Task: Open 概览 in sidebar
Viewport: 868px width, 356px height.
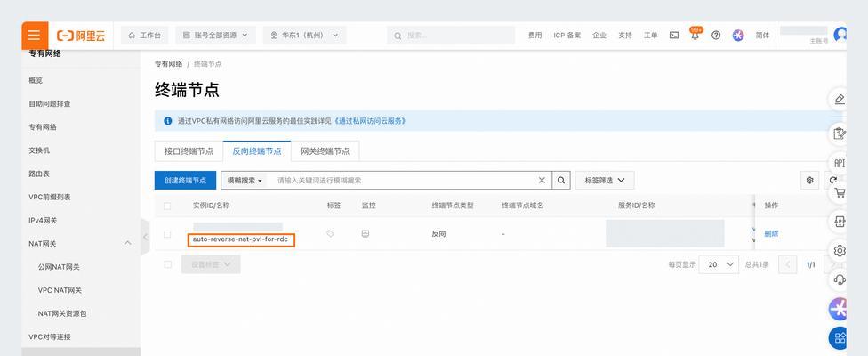Action: (36, 80)
